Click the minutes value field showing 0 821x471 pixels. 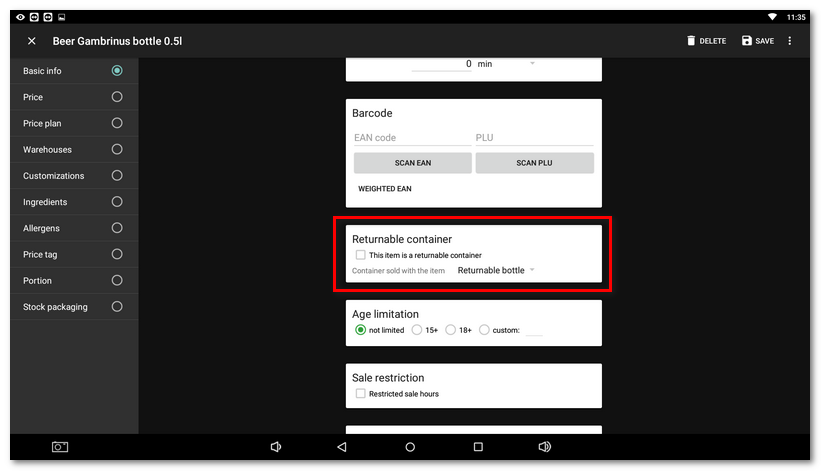coord(442,64)
